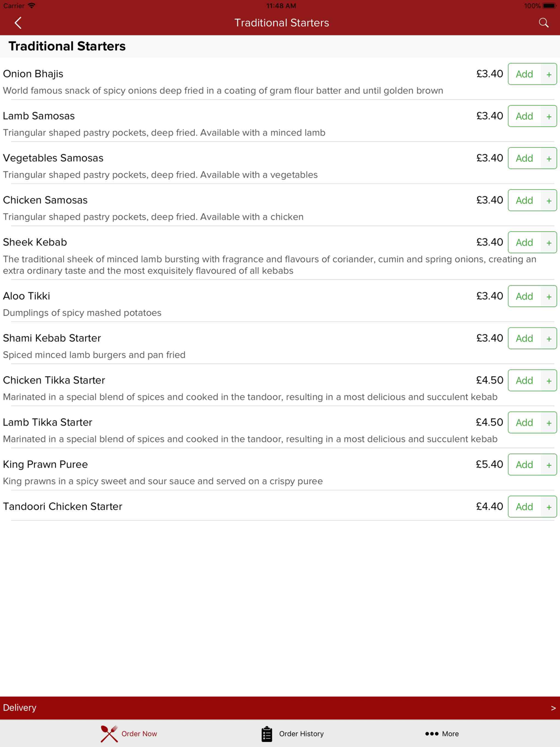This screenshot has height=747, width=560.
Task: Tap the Order Now cutlery icon
Action: pos(109,734)
